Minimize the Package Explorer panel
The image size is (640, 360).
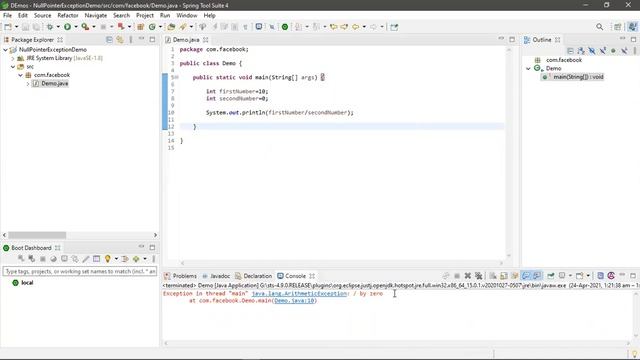141,39
